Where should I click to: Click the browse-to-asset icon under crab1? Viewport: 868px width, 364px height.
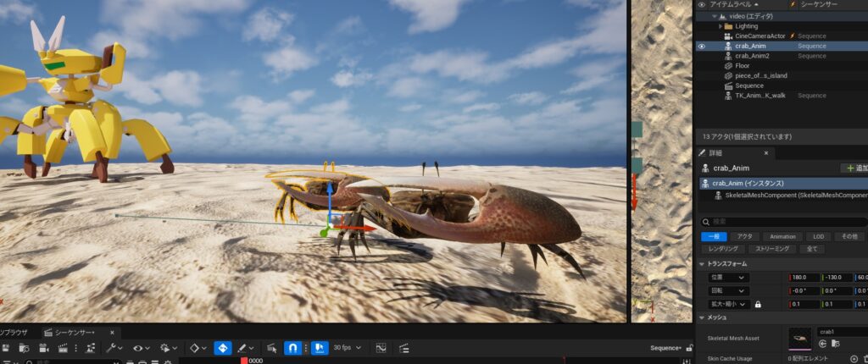(x=837, y=344)
